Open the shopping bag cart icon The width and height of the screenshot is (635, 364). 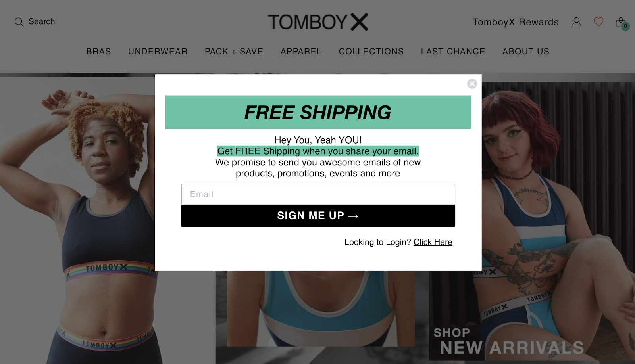click(622, 23)
